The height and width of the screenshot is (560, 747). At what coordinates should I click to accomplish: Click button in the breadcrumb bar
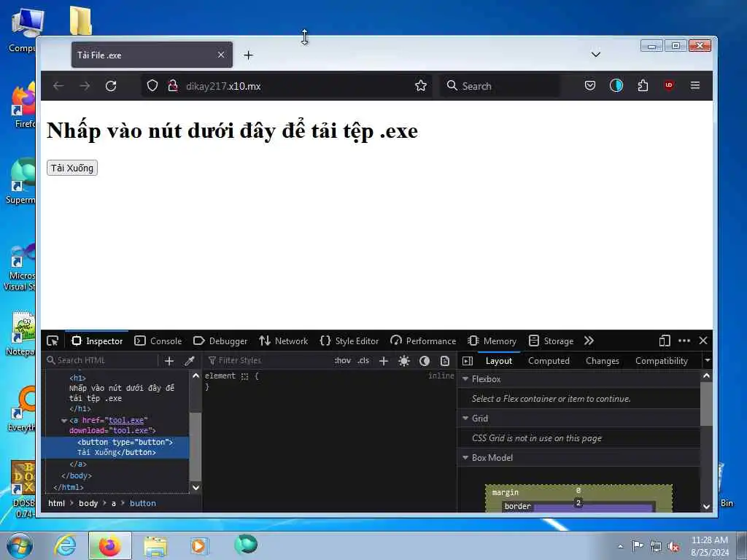click(x=142, y=503)
